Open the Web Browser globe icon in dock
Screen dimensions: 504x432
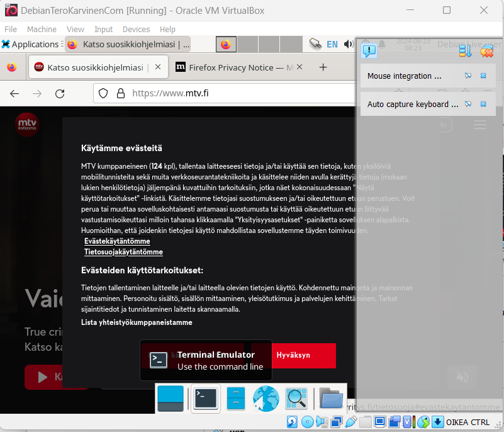266,399
